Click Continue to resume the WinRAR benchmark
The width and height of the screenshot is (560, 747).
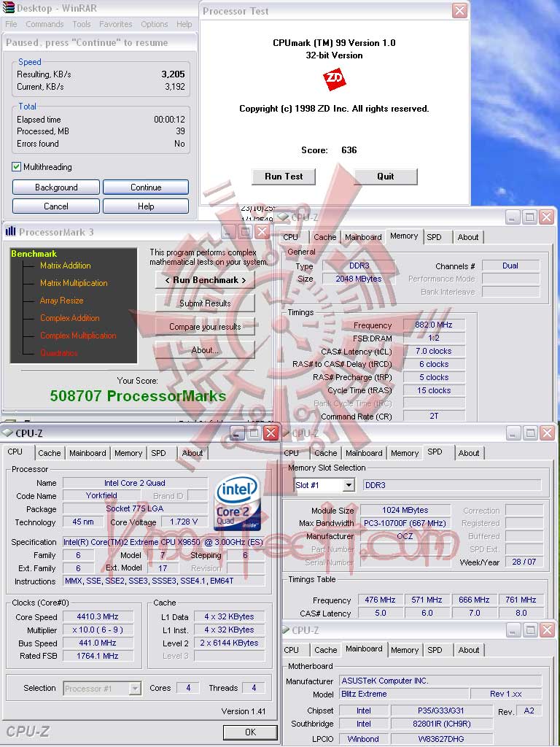[146, 187]
